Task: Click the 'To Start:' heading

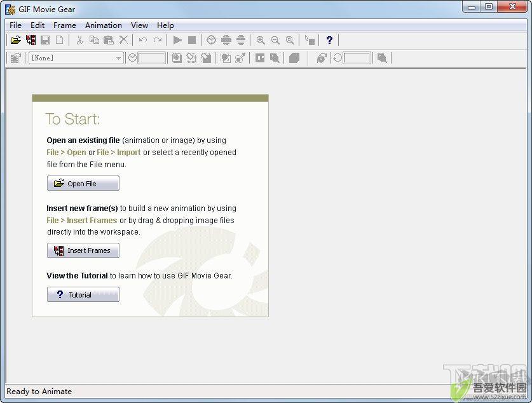Action: point(73,119)
